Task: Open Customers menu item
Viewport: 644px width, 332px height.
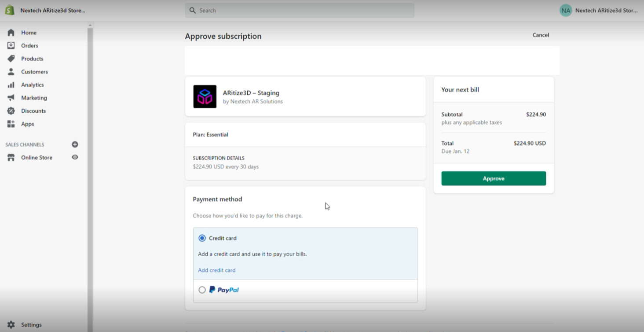Action: [x=34, y=72]
